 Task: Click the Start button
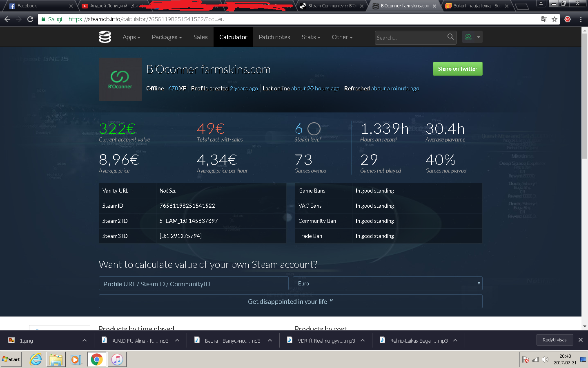tap(11, 359)
